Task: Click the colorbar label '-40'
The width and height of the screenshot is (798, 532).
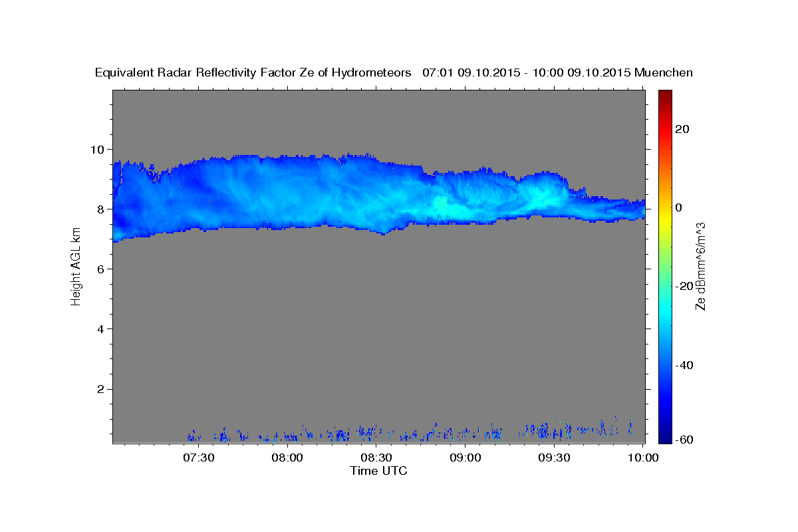Action: (x=683, y=365)
